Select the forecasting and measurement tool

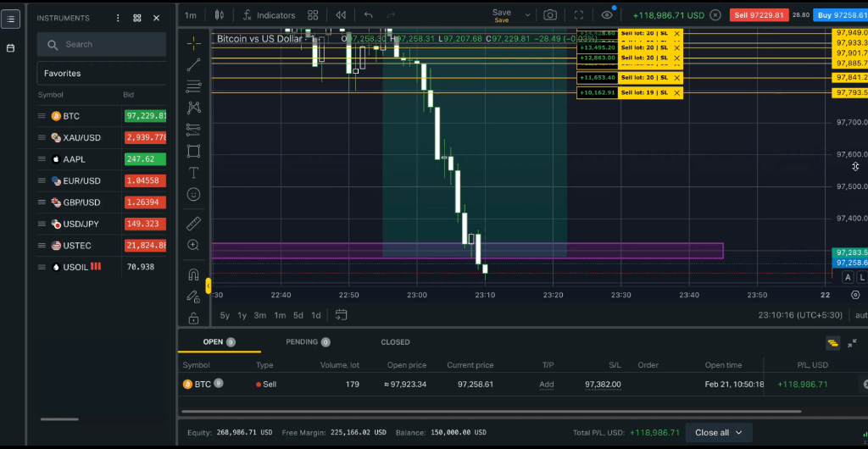(x=194, y=130)
